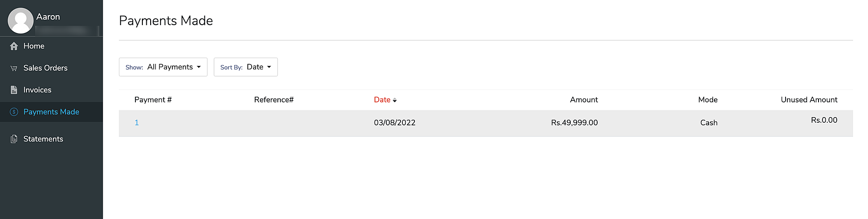The image size is (868, 219).
Task: Click the Statements pages icon
Action: coord(14,139)
